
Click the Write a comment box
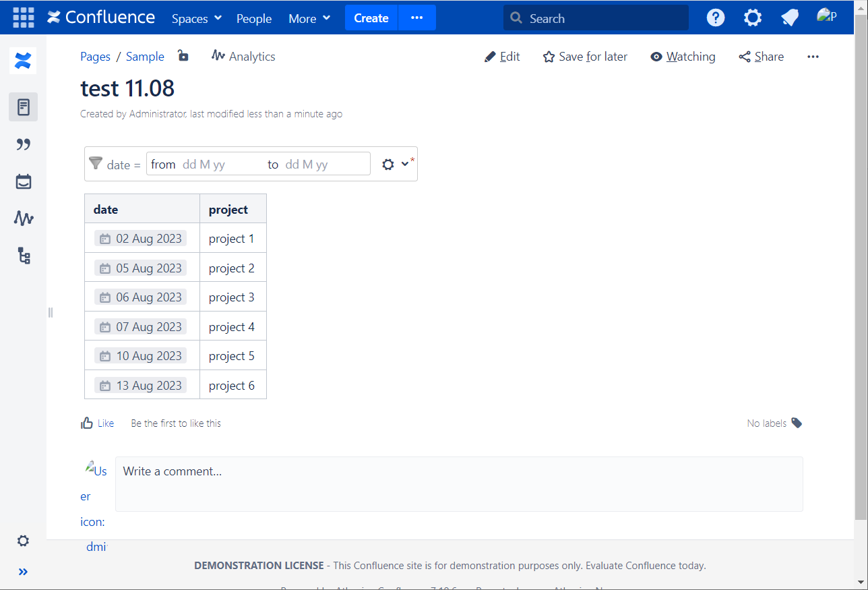459,483
